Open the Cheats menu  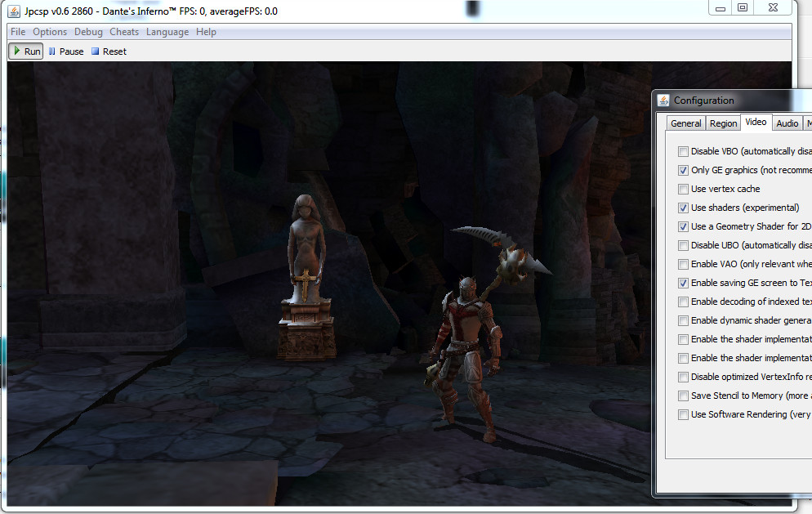pos(124,32)
